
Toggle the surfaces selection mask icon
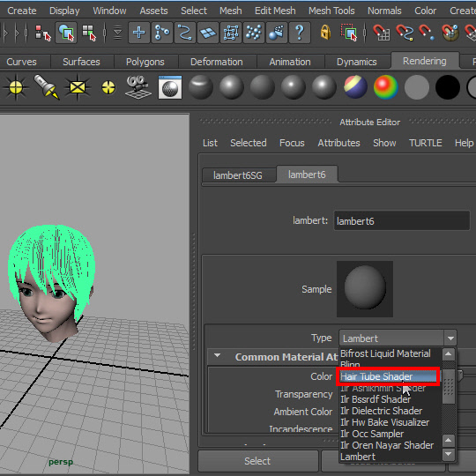(208, 33)
